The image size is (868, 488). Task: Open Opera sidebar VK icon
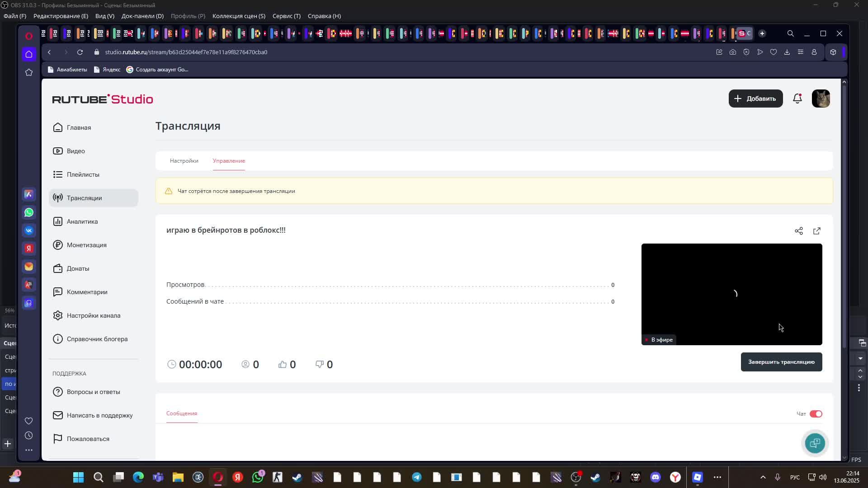(x=29, y=230)
